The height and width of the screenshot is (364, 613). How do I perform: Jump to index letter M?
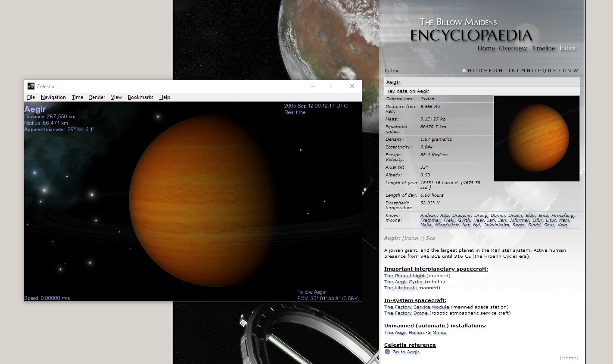(523, 71)
